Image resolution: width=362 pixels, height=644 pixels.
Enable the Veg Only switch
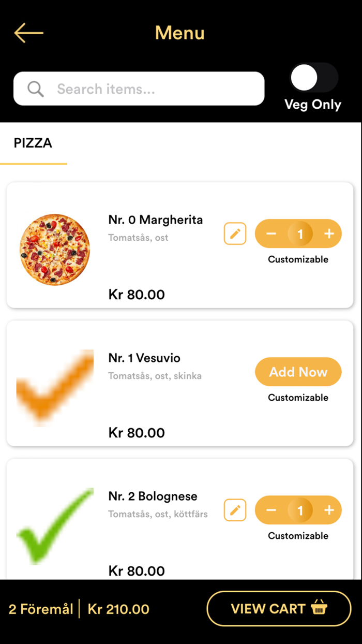[313, 77]
